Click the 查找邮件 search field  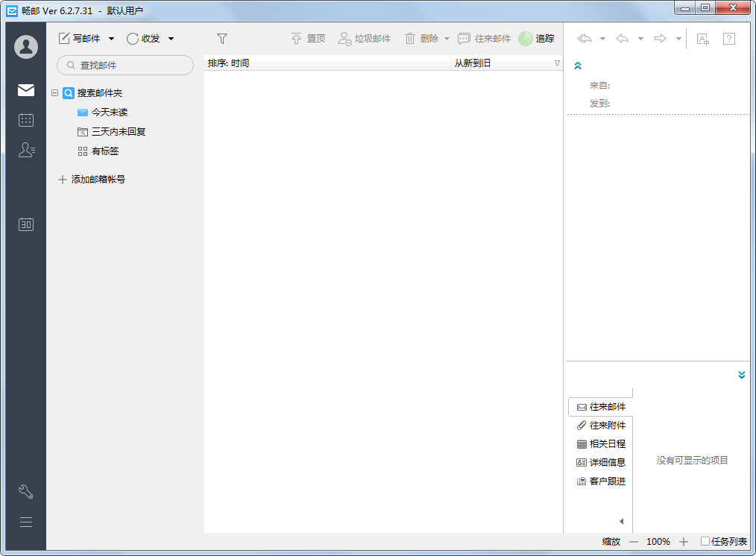coord(125,66)
